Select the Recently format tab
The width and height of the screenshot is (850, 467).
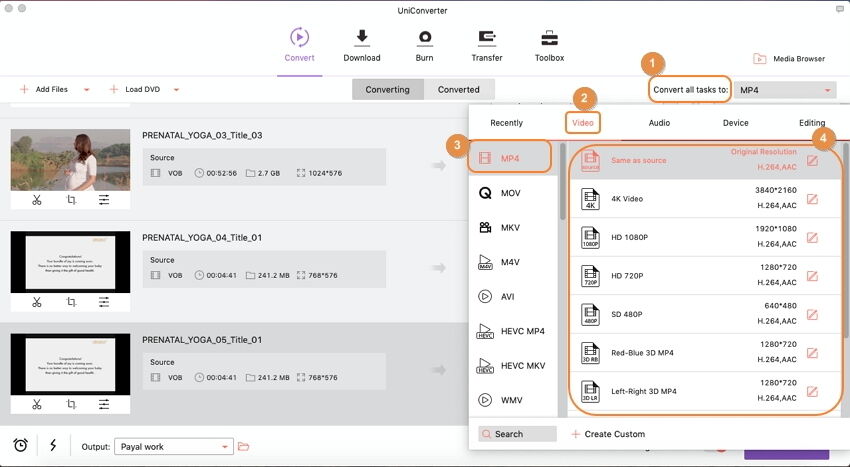506,123
